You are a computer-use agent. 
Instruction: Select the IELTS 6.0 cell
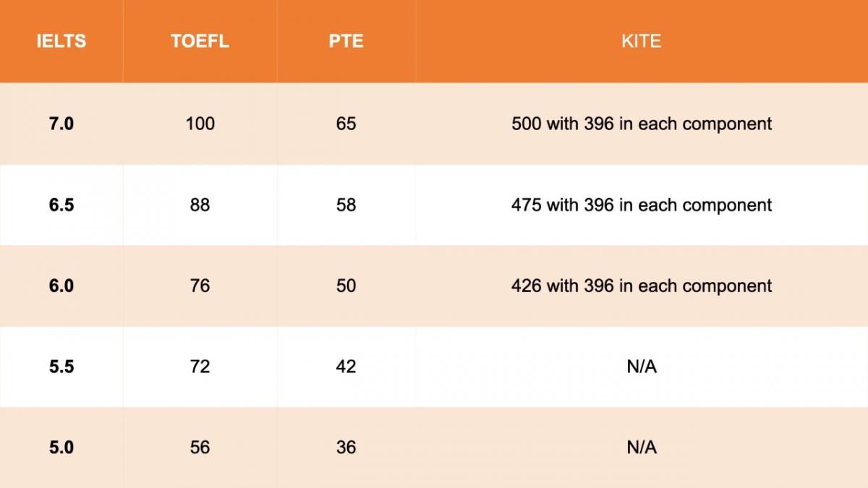click(x=61, y=286)
